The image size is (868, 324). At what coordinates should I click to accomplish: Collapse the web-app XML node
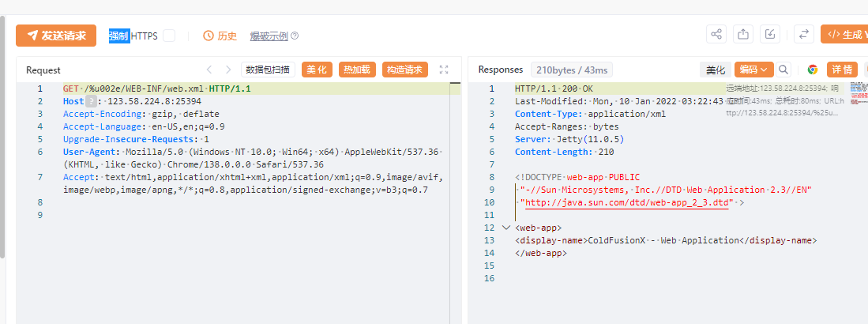(505, 228)
